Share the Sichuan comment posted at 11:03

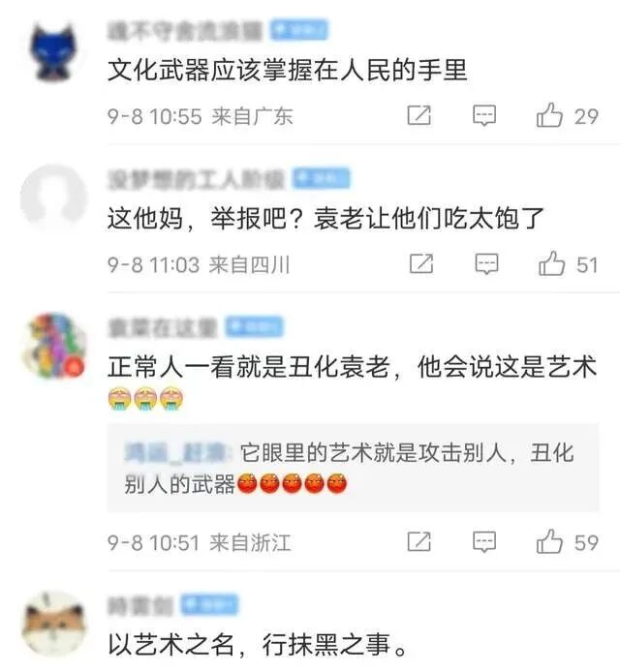[x=421, y=263]
